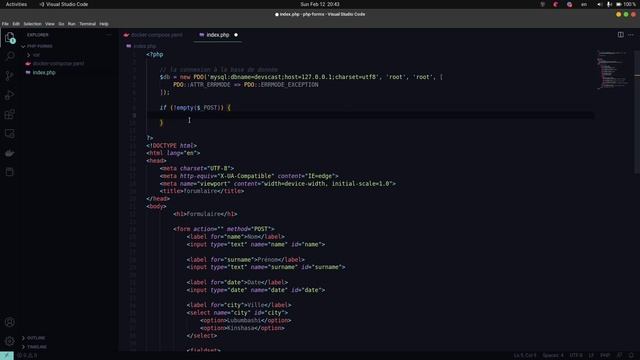This screenshot has height=360, width=640.
Task: Click the split editor right icon
Action: (620, 35)
